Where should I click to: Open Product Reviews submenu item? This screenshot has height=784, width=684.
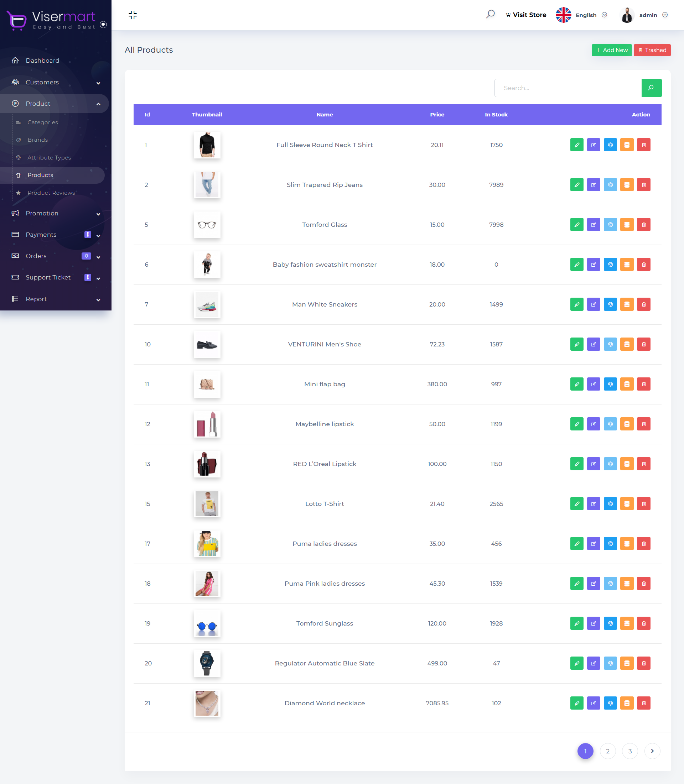51,193
